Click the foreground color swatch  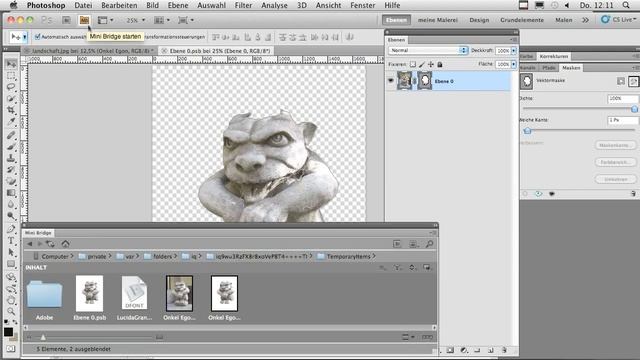(8, 332)
